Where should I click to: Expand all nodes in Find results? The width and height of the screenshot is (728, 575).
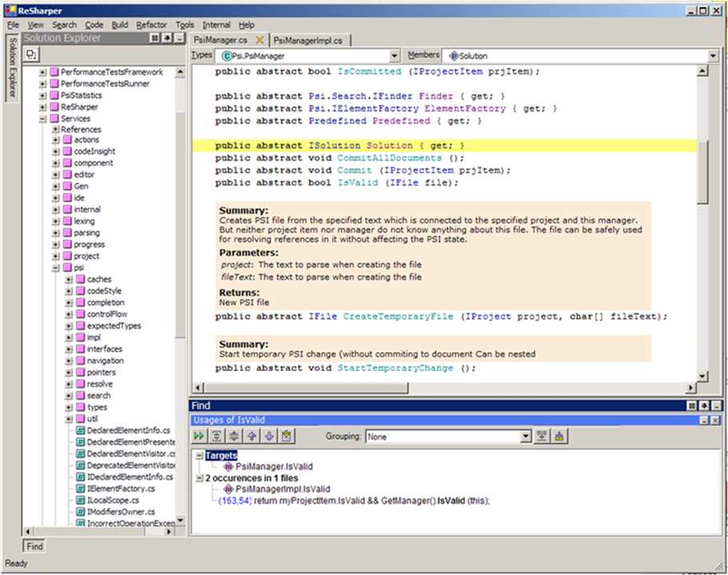[x=217, y=435]
